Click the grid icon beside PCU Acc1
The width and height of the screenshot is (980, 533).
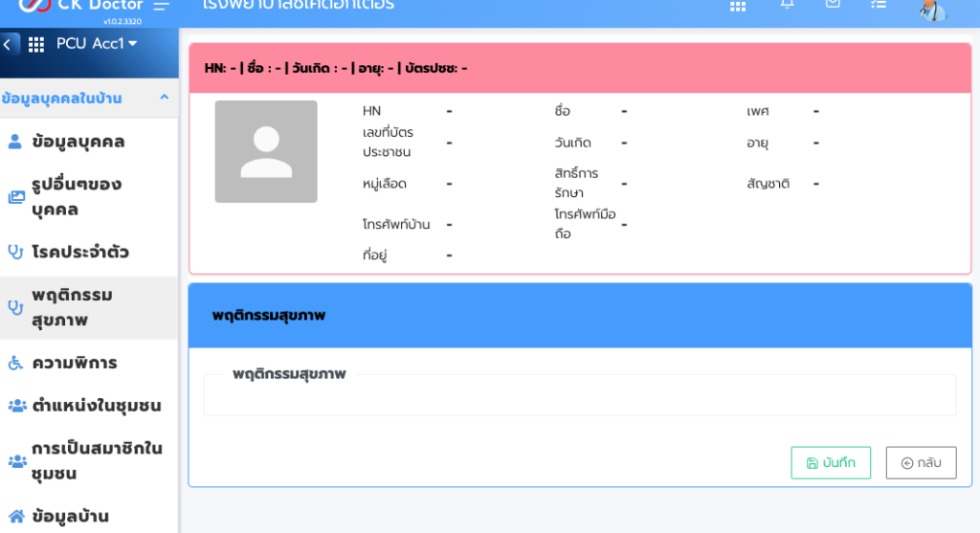tap(36, 44)
